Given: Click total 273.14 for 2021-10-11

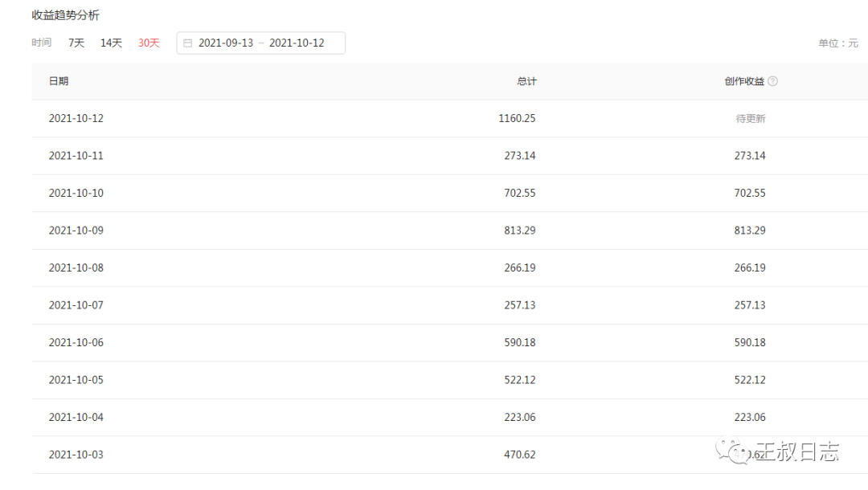Looking at the screenshot, I should [520, 156].
